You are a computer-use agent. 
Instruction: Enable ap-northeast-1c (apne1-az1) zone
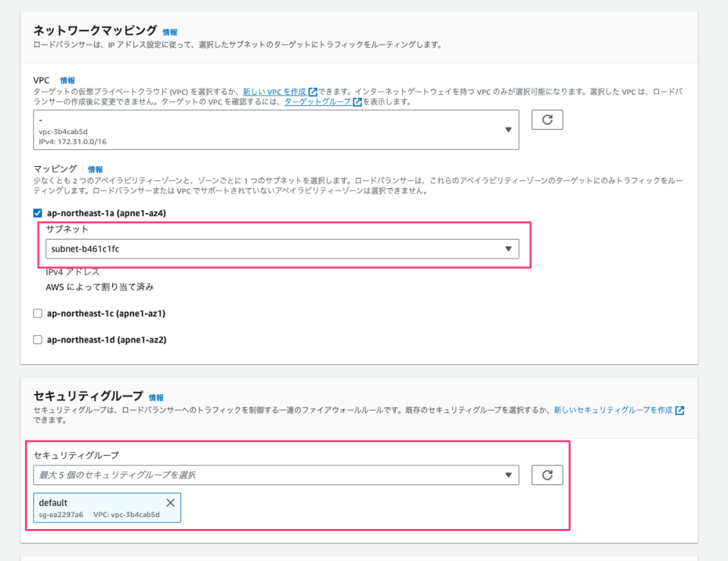point(38,314)
